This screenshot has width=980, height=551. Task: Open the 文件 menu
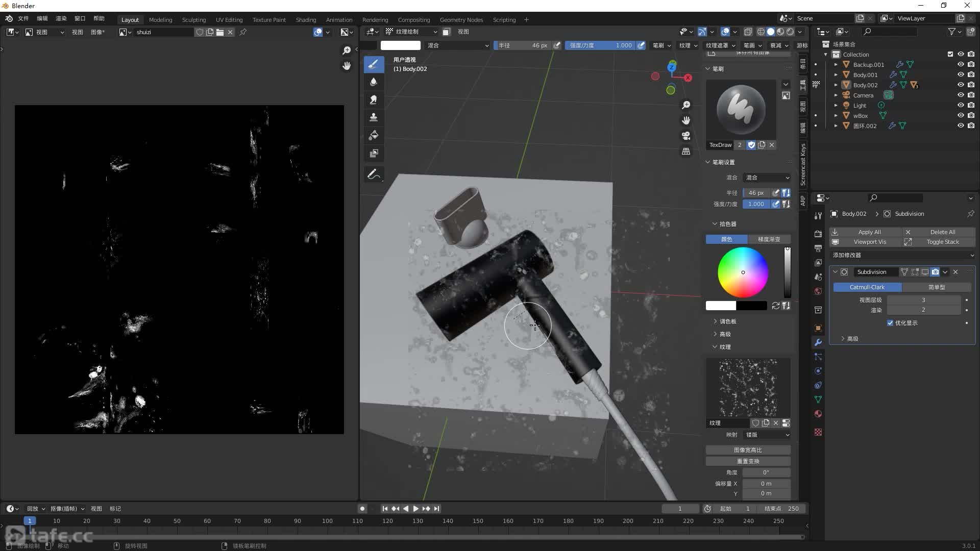click(23, 18)
